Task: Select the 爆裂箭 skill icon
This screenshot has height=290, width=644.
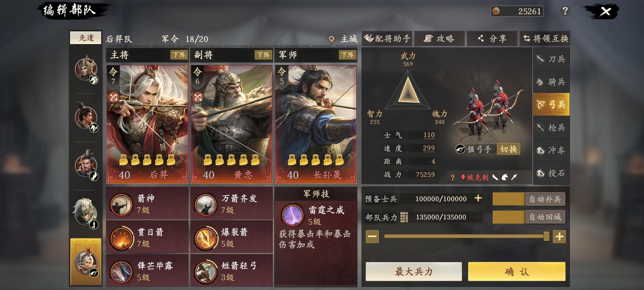Action: click(206, 238)
